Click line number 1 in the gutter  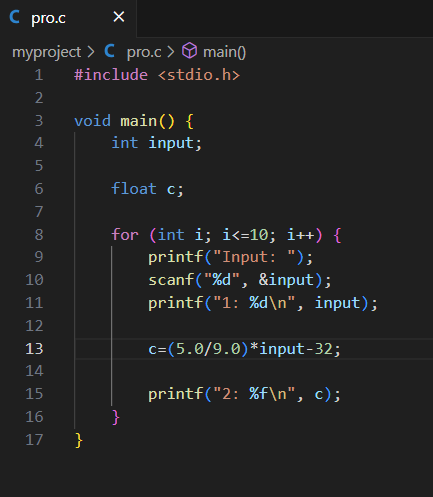coord(39,75)
